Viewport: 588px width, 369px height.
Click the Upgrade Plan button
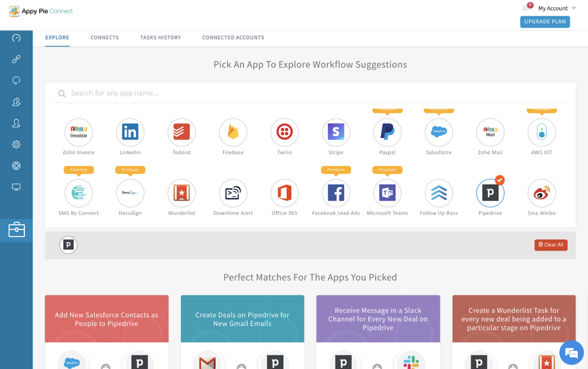(545, 22)
